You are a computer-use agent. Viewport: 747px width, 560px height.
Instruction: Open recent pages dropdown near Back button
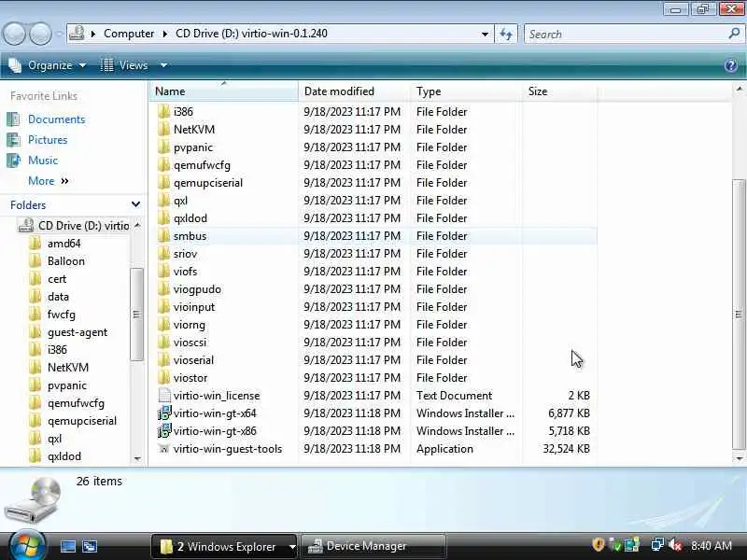click(x=59, y=35)
